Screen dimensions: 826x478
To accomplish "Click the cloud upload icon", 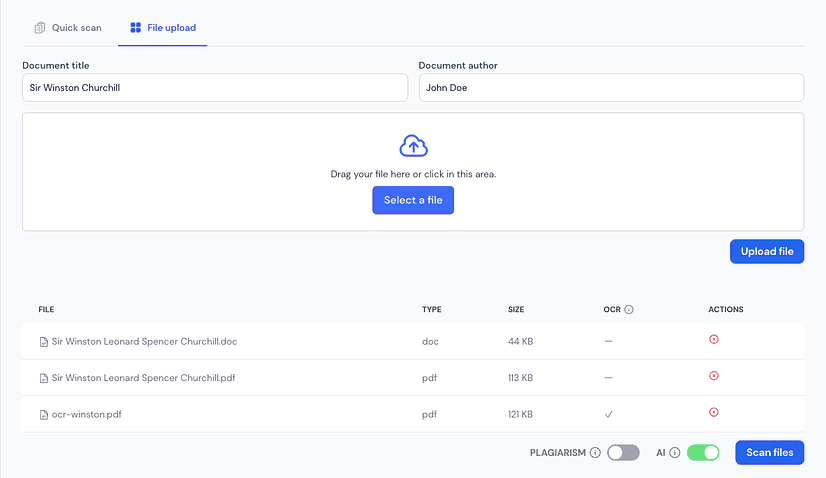I will click(x=413, y=146).
